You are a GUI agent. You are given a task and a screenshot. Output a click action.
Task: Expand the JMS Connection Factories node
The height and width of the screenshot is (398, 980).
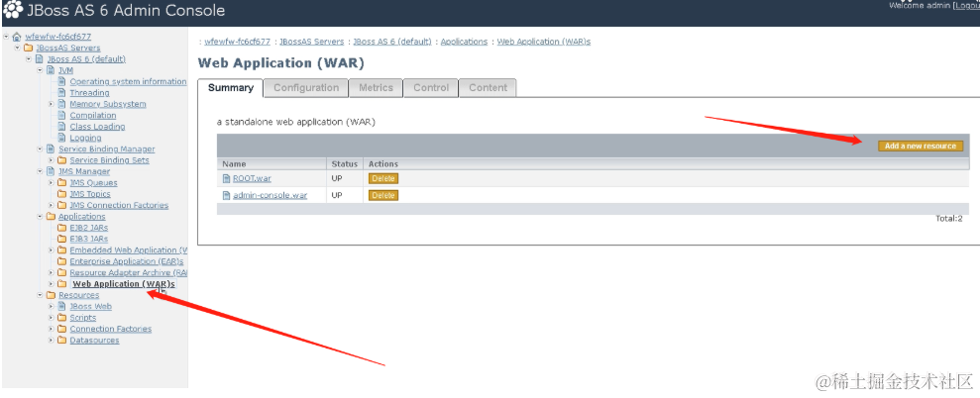(x=52, y=206)
